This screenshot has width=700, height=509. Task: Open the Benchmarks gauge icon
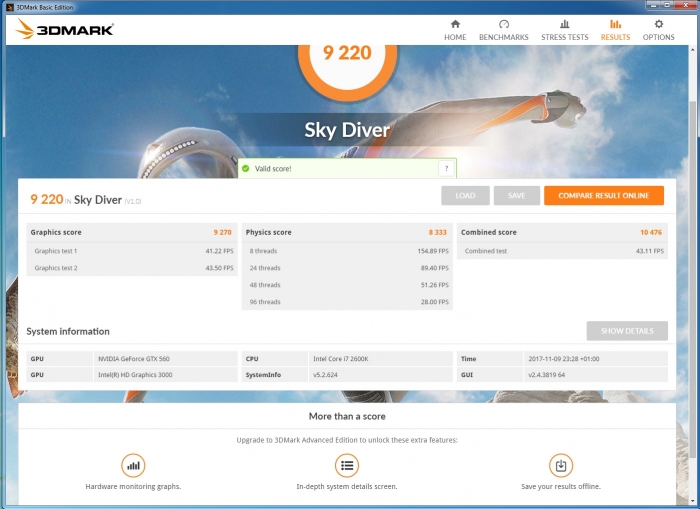[x=504, y=24]
